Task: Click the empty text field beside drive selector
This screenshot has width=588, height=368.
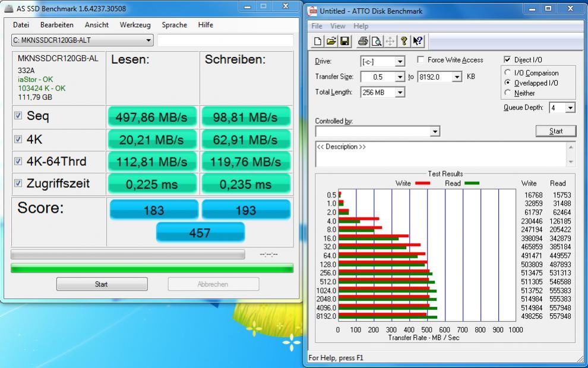Action: tap(225, 40)
